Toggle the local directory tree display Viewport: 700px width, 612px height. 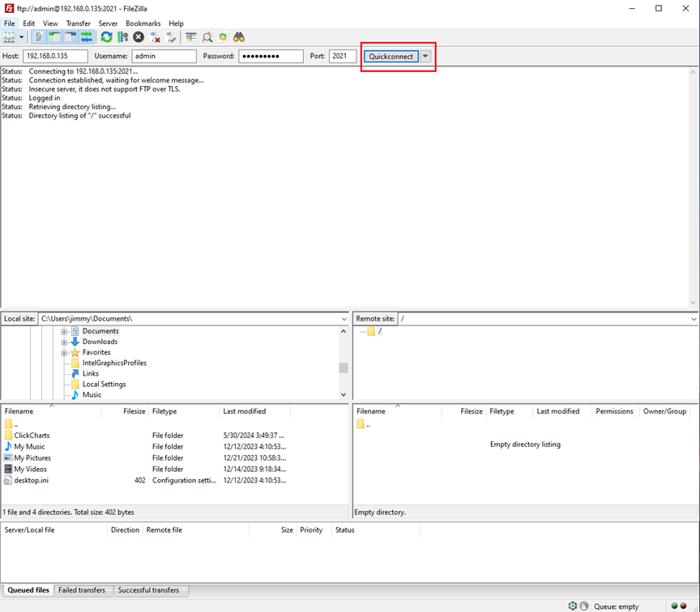[54, 37]
